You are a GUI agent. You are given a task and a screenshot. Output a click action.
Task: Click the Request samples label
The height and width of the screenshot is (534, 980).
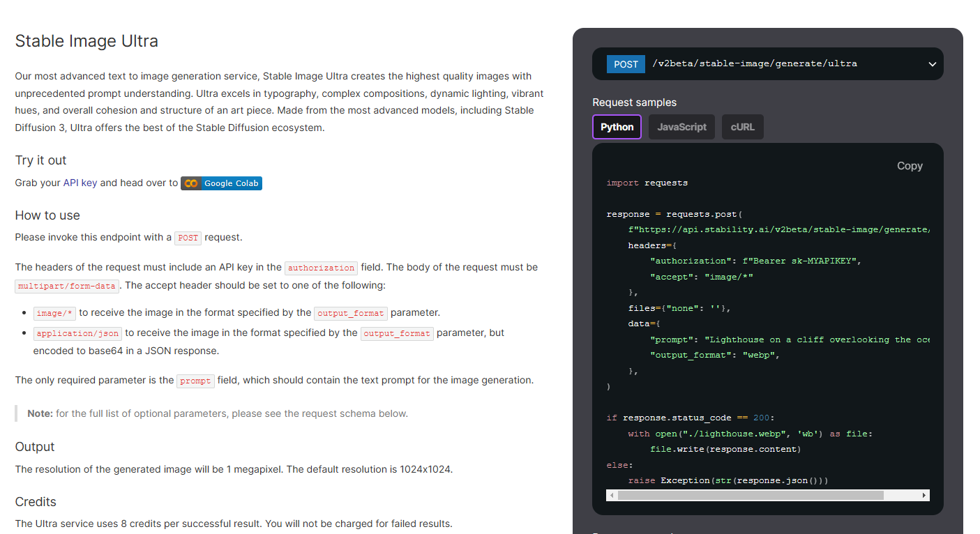point(634,102)
